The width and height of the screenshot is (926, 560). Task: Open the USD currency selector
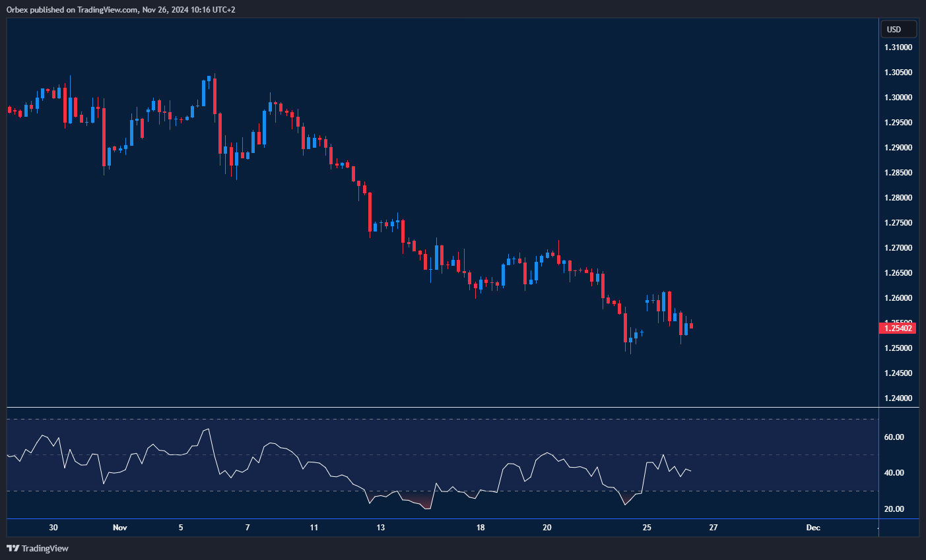coord(898,29)
